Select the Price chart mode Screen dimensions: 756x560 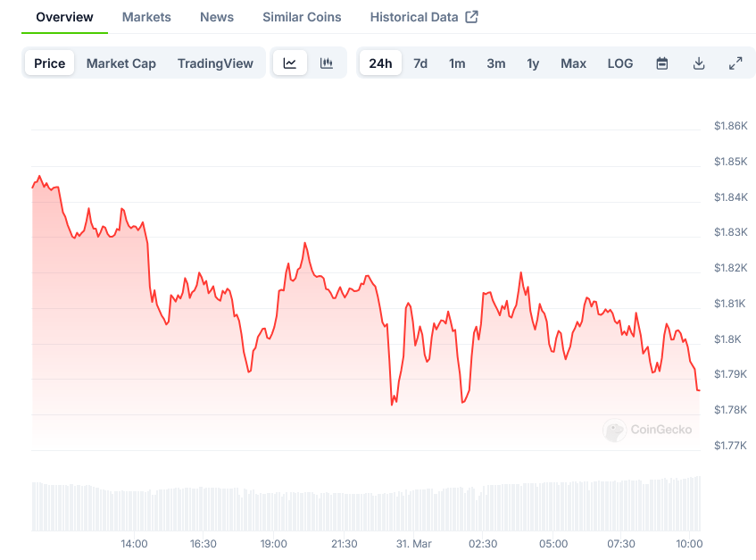[x=50, y=63]
